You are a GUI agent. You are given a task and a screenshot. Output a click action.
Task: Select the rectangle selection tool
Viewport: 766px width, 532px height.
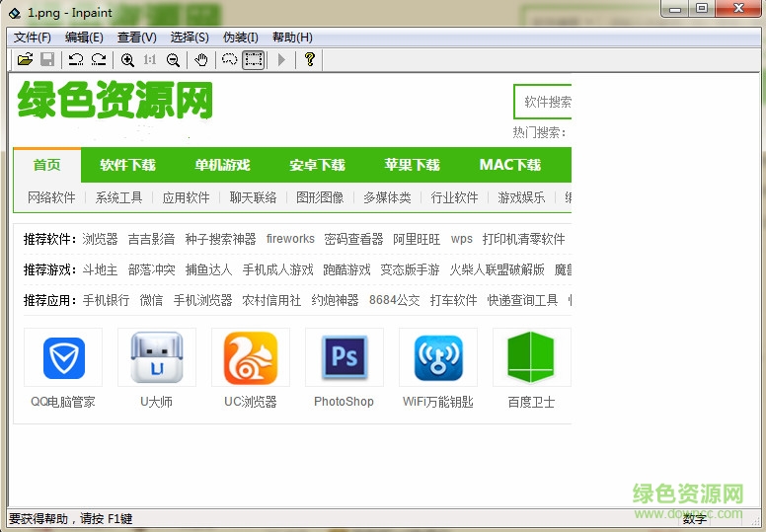tap(254, 59)
